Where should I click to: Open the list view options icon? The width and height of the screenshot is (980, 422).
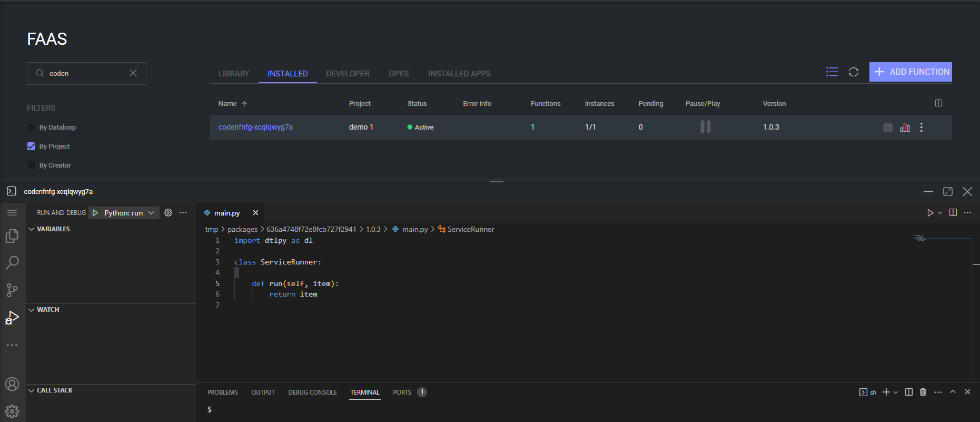point(832,72)
